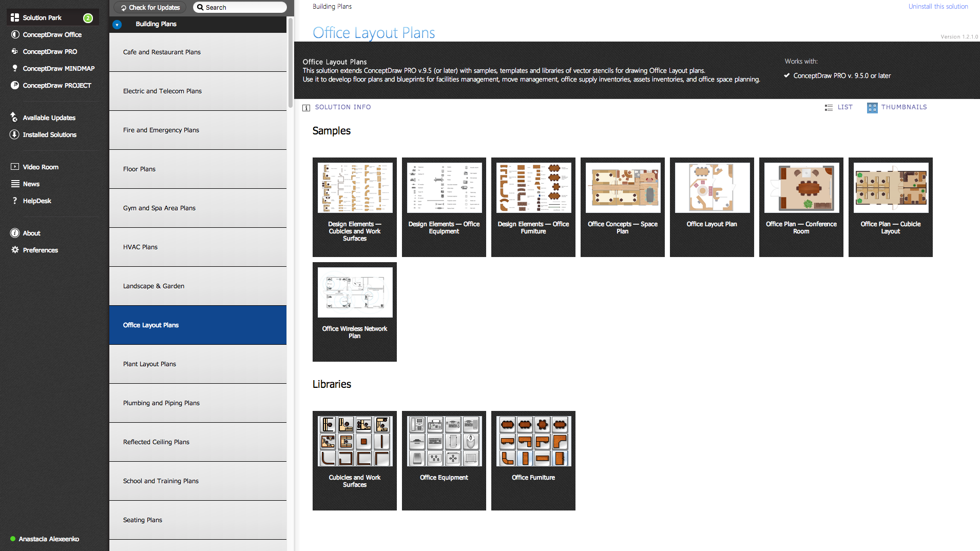Click the search magnifier icon
980x551 pixels.
(200, 7)
